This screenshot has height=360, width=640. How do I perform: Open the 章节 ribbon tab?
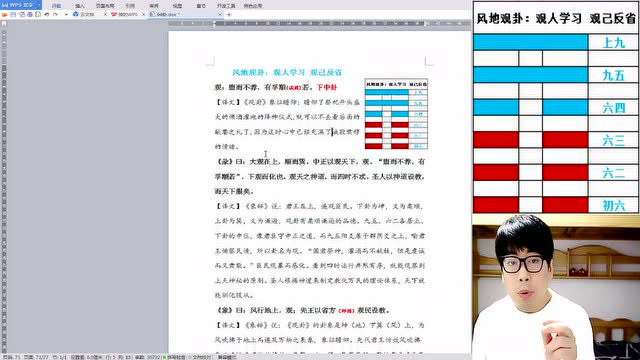[201, 6]
